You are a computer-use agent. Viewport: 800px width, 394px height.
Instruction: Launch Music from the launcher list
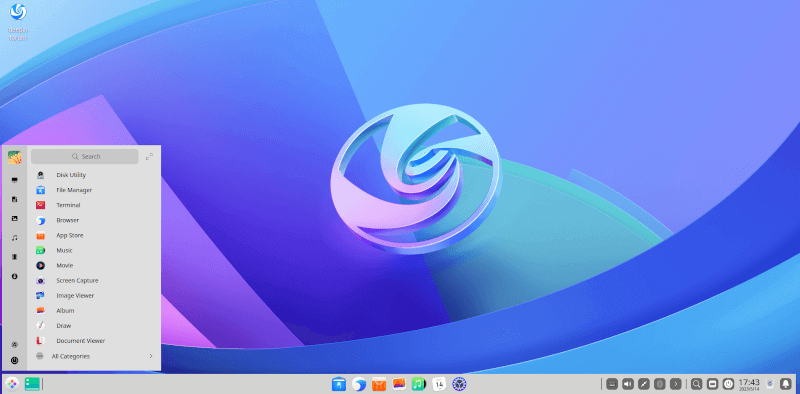94,251
